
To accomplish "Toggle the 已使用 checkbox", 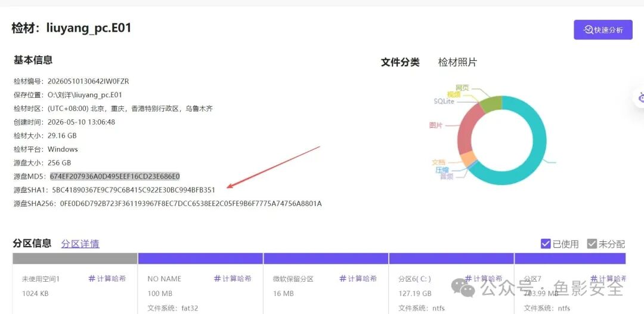I will coord(546,244).
